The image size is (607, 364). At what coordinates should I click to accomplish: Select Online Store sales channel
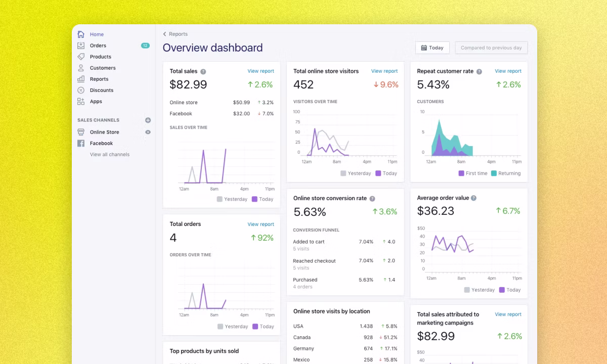tap(104, 132)
